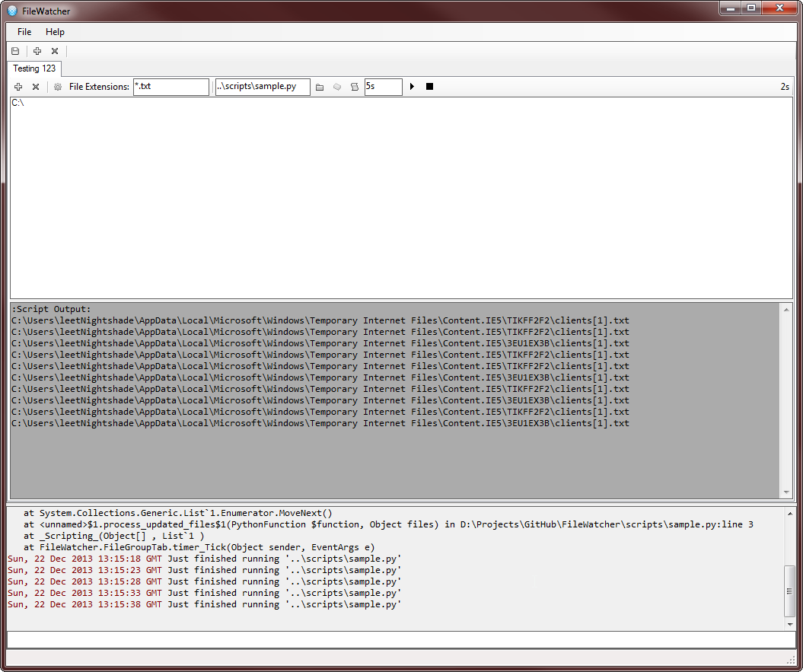Click the eraser icon next to the folder icon
803x672 pixels.
pos(337,87)
